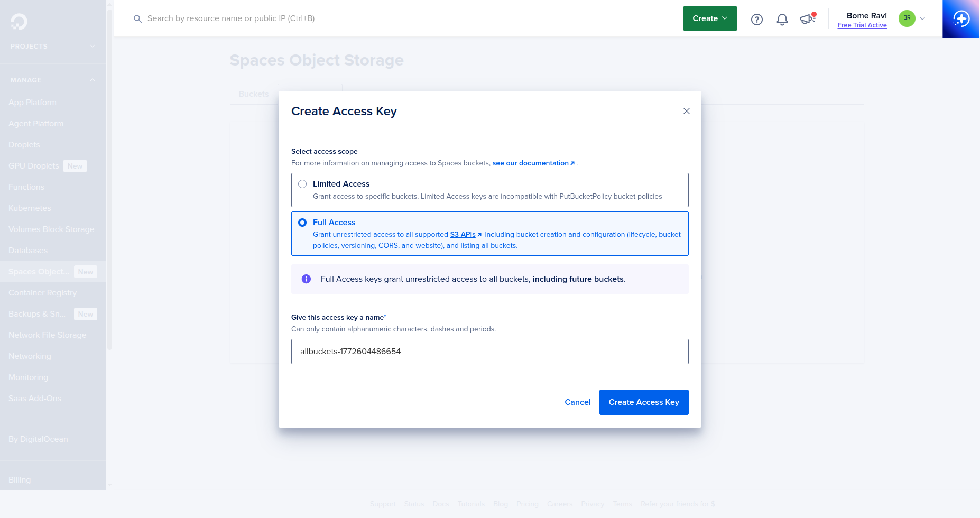This screenshot has height=518, width=980.
Task: Edit the access key name field
Action: click(489, 351)
